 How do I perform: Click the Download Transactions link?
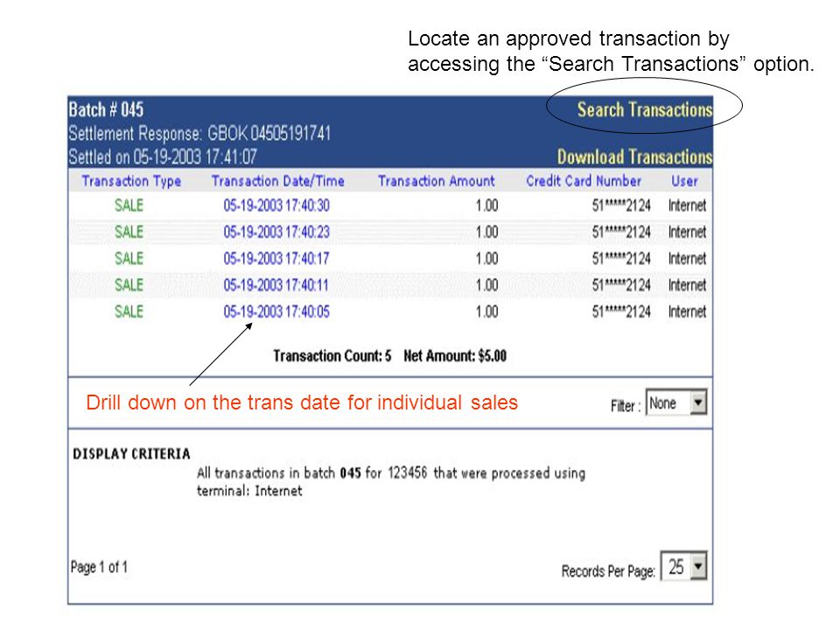click(635, 157)
